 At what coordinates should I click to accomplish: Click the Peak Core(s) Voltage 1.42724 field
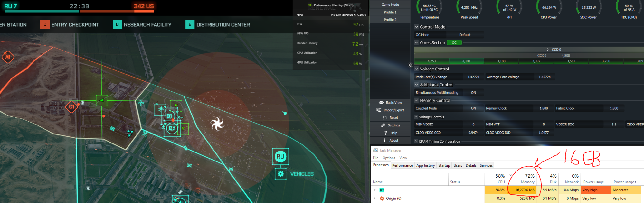pyautogui.click(x=473, y=77)
